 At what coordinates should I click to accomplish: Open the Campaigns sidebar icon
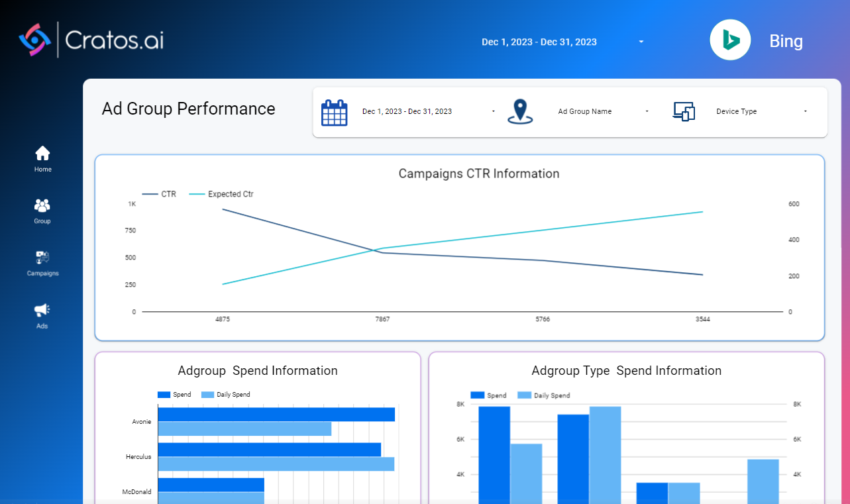point(42,258)
